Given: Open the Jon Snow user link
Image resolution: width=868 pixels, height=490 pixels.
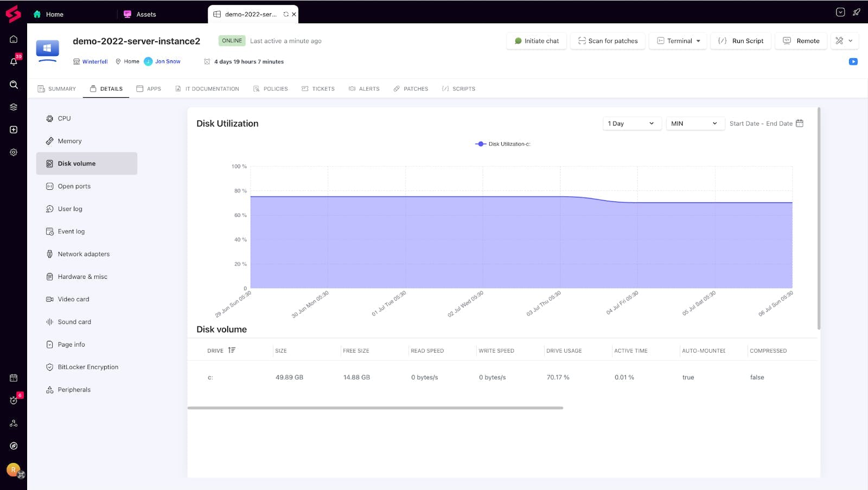Looking at the screenshot, I should click(x=168, y=61).
